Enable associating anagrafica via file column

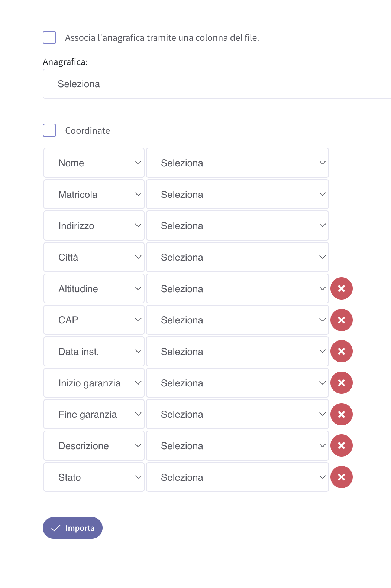pos(49,37)
